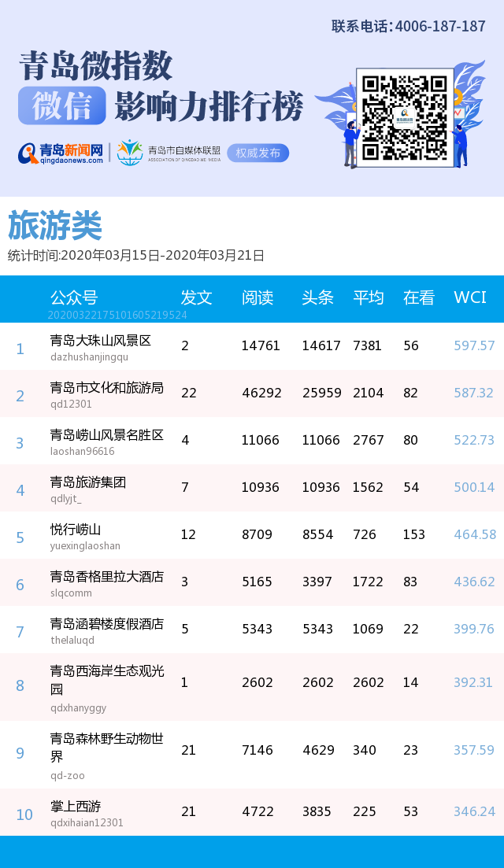Select the 发文 column header
Image resolution: width=504 pixels, height=868 pixels.
pyautogui.click(x=196, y=297)
